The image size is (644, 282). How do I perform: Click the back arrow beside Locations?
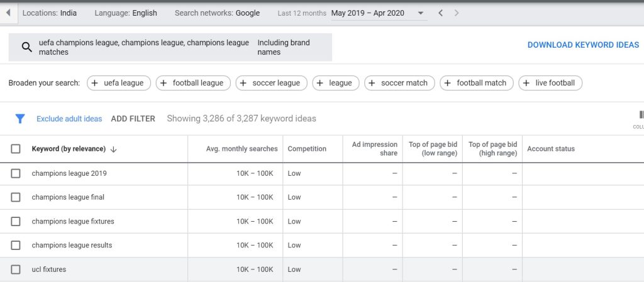[x=8, y=13]
